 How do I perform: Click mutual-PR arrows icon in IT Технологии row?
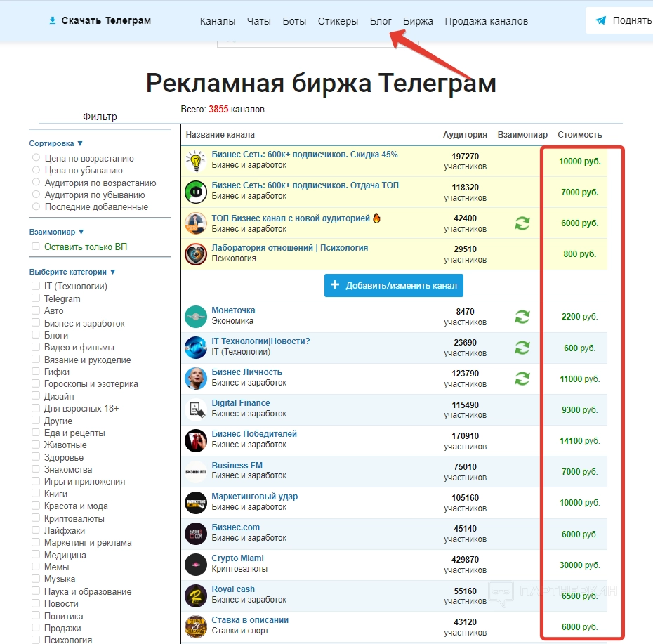[522, 348]
